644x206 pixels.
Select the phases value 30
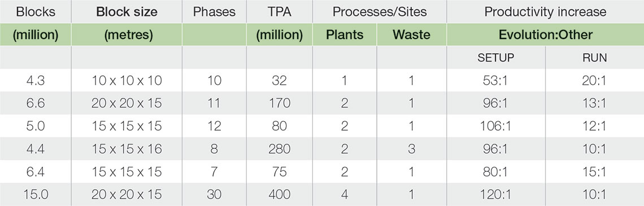[x=214, y=194]
